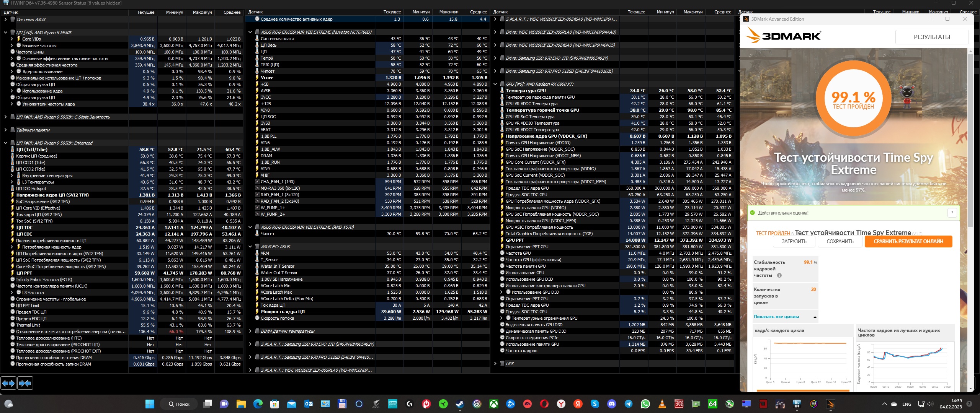This screenshot has height=413, width=980.
Task: Click СРАВНИТЬ РЕЗУЛЬТАТ ОНЛАЙН orange button
Action: pyautogui.click(x=908, y=242)
